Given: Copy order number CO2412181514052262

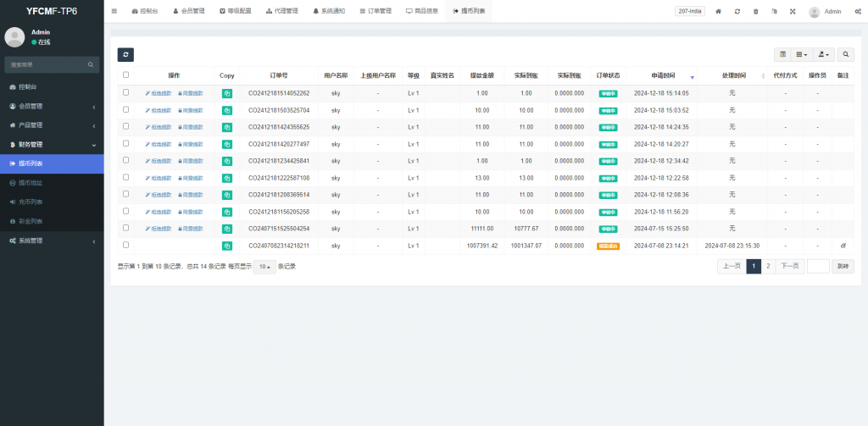Looking at the screenshot, I should [x=226, y=93].
